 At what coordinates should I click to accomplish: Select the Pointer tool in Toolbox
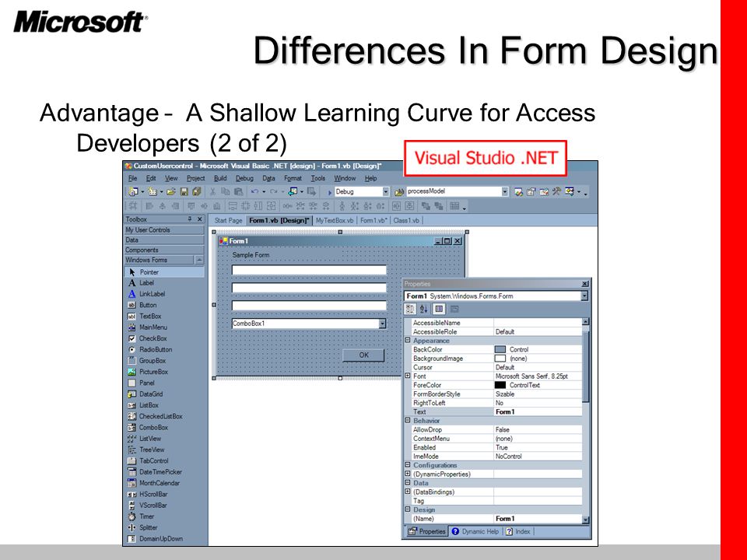(x=164, y=272)
